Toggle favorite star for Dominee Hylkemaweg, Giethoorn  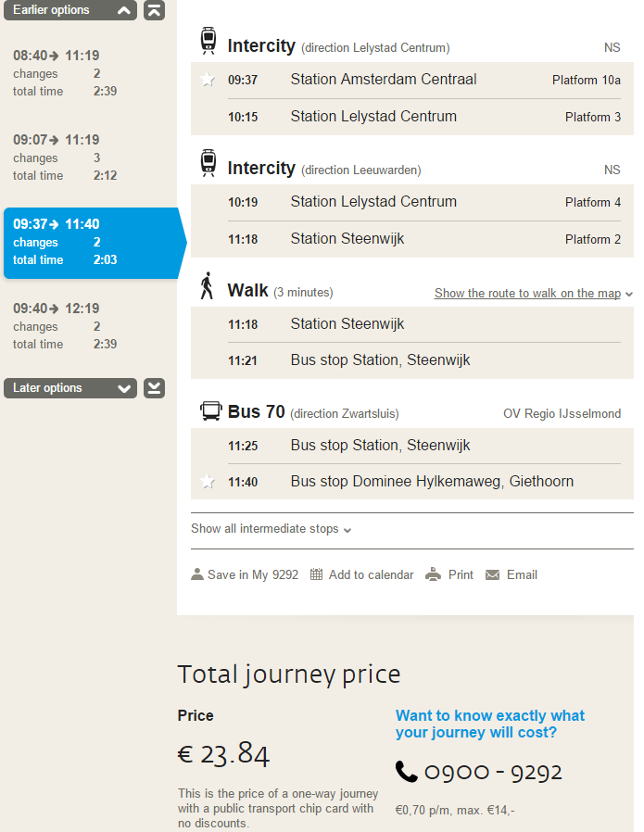(x=208, y=482)
